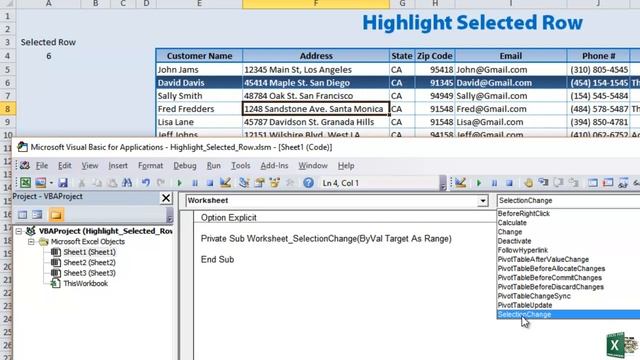Choose PivotTableUpdate from the event list

coord(525,305)
